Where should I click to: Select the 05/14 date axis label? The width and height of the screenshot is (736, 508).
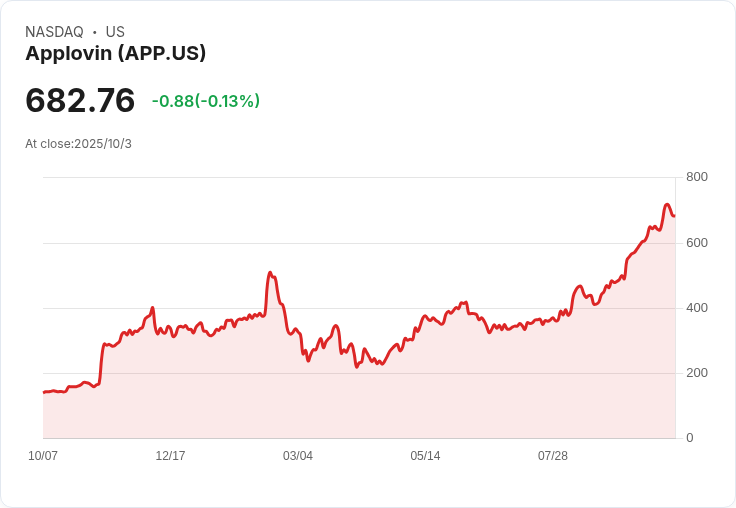[425, 456]
